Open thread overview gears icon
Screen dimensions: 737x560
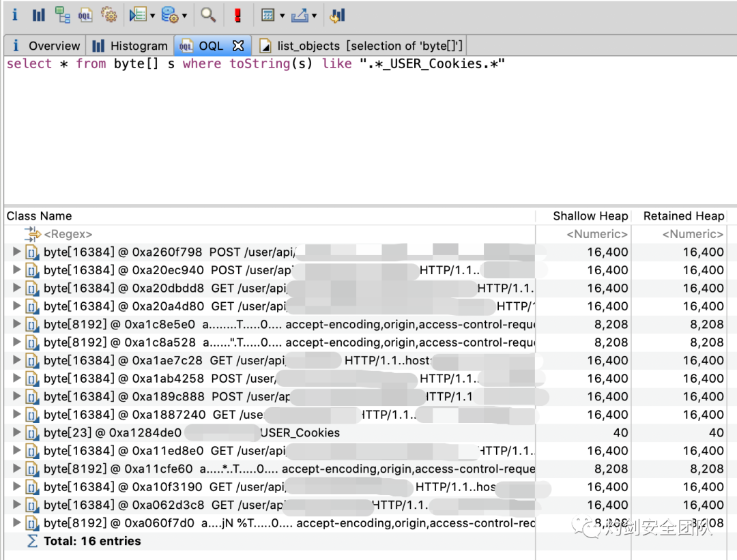pyautogui.click(x=109, y=15)
